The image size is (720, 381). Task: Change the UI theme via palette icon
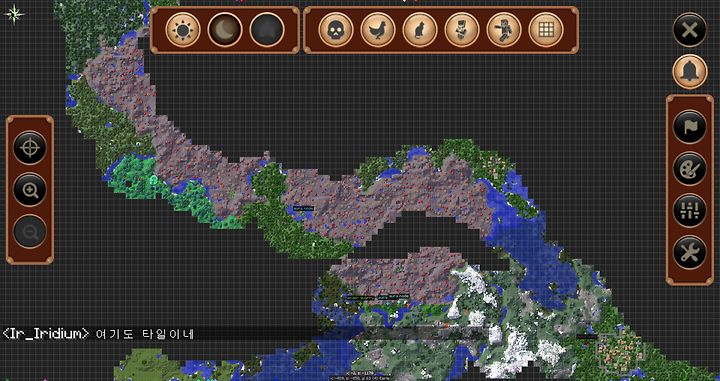click(x=690, y=169)
